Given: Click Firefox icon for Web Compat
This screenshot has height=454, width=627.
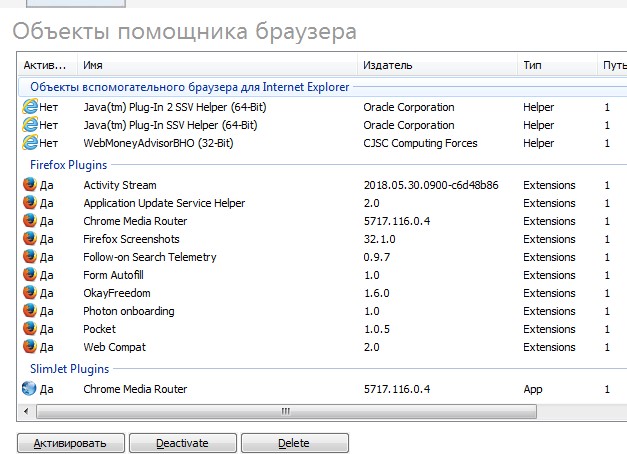Looking at the screenshot, I should click(30, 347).
